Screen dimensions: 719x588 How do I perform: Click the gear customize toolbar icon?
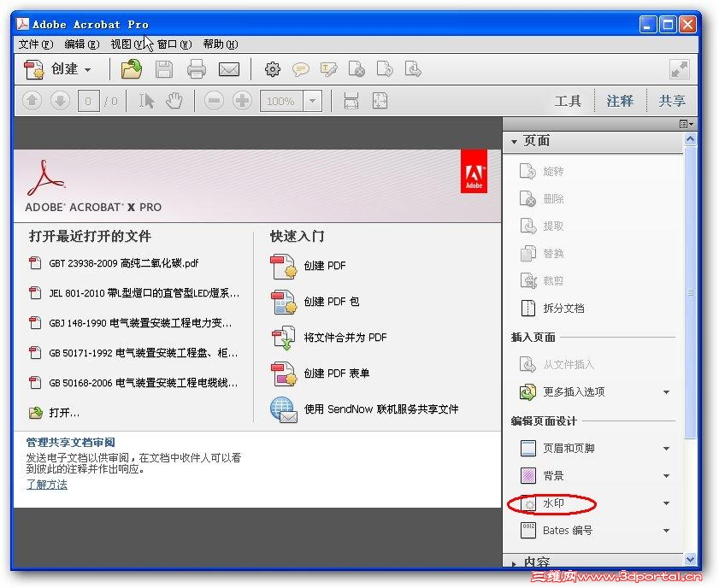(x=273, y=70)
